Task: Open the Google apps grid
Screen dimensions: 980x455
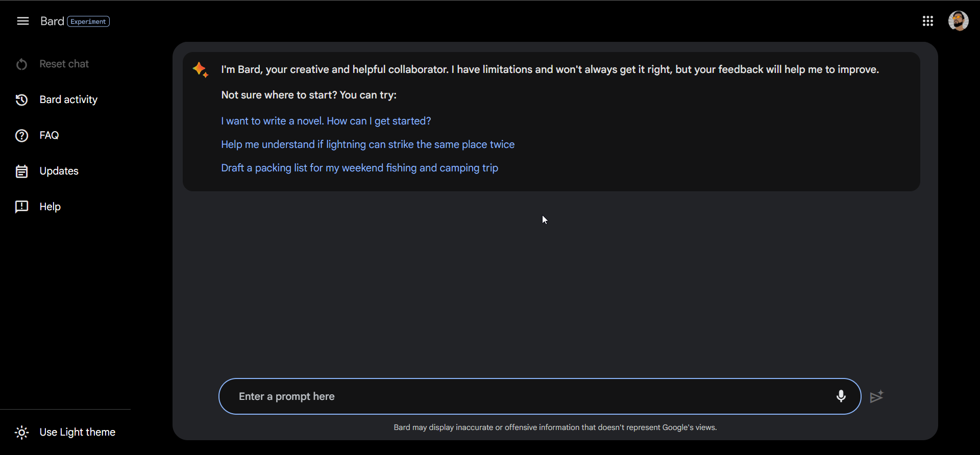Action: point(927,21)
